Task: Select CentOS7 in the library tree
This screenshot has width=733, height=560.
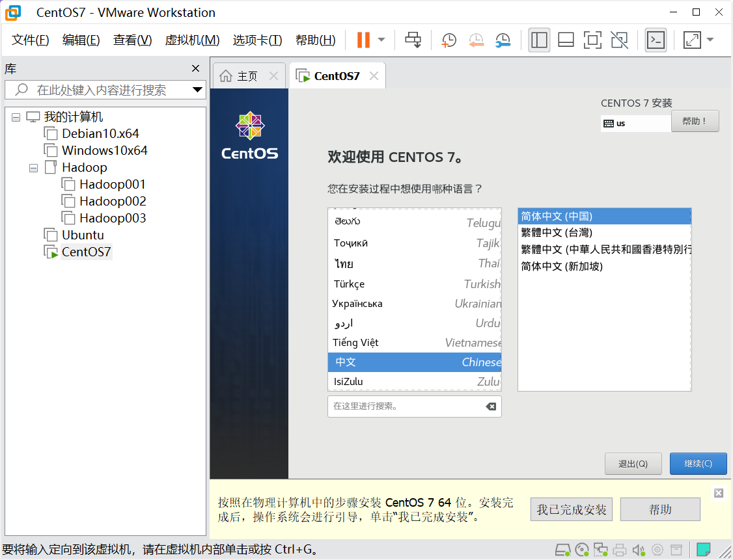Action: click(x=86, y=252)
